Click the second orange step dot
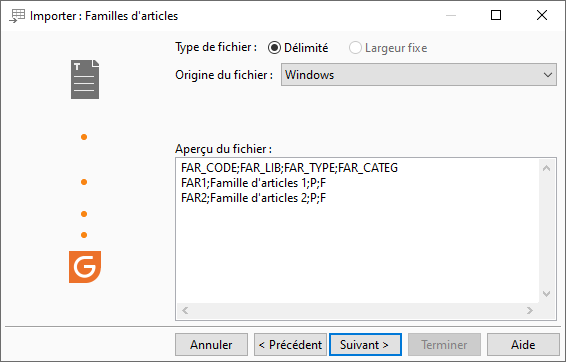This screenshot has width=566, height=362. point(84,182)
